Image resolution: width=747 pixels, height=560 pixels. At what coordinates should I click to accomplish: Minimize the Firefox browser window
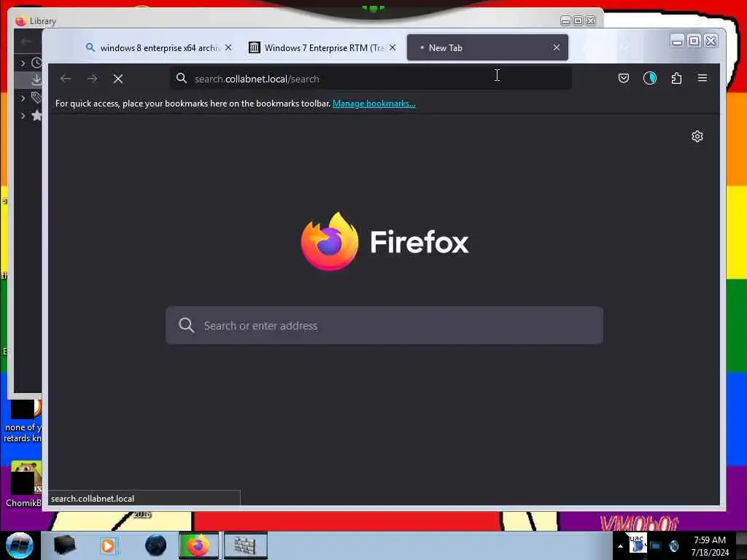[x=677, y=42]
